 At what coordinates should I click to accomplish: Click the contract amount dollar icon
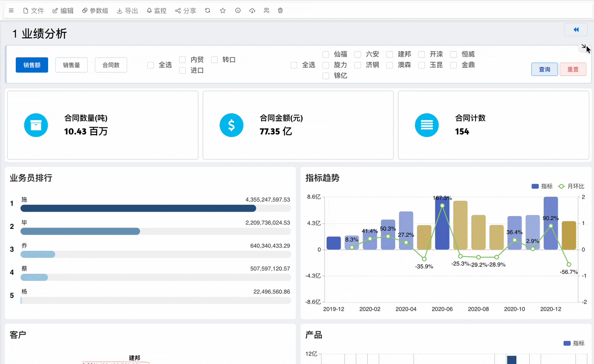[232, 125]
